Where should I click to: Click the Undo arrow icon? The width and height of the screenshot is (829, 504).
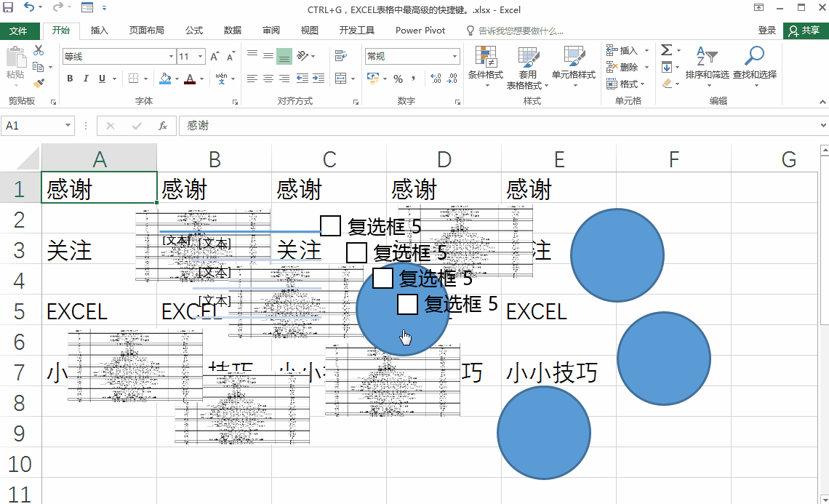[29, 7]
